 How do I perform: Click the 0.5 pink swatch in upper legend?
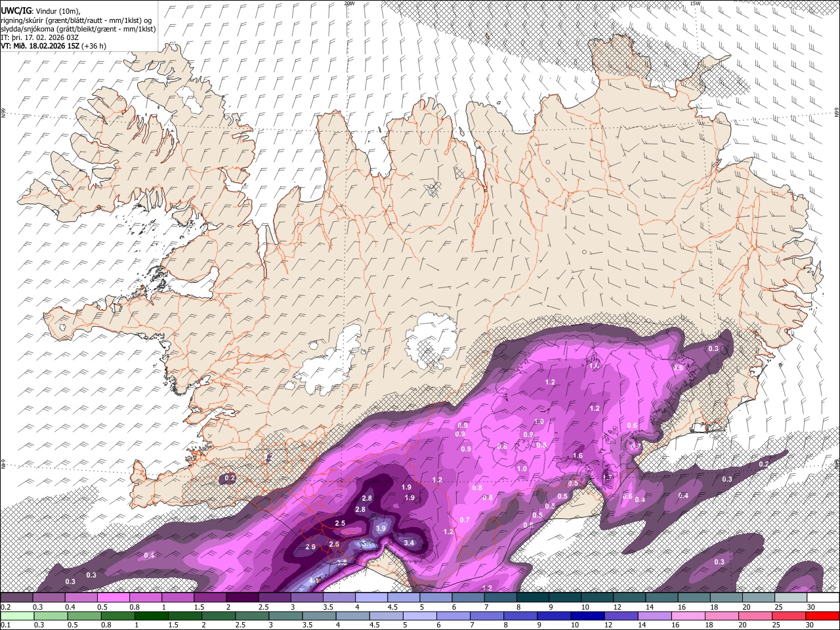point(113,597)
